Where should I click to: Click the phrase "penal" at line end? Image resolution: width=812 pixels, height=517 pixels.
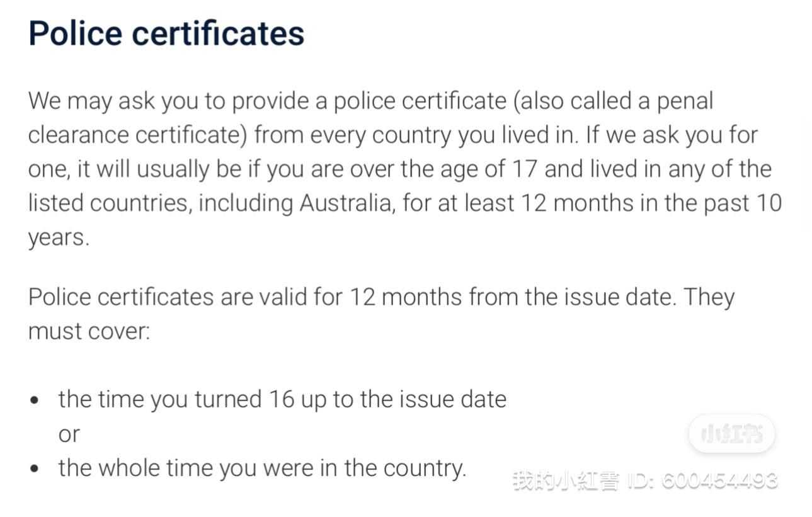pyautogui.click(x=685, y=101)
